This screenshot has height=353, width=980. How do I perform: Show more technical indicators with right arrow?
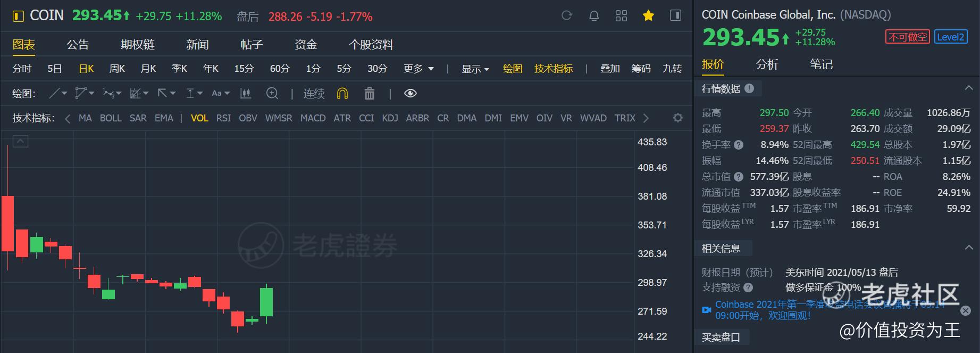click(x=646, y=118)
